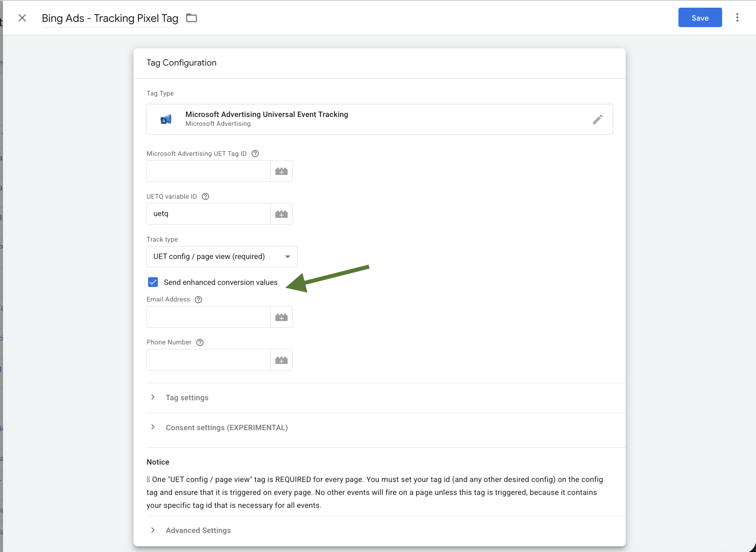Image resolution: width=756 pixels, height=552 pixels.
Task: Click the Microsoft Advertising Universal Event Tracking tag type
Action: [x=380, y=119]
